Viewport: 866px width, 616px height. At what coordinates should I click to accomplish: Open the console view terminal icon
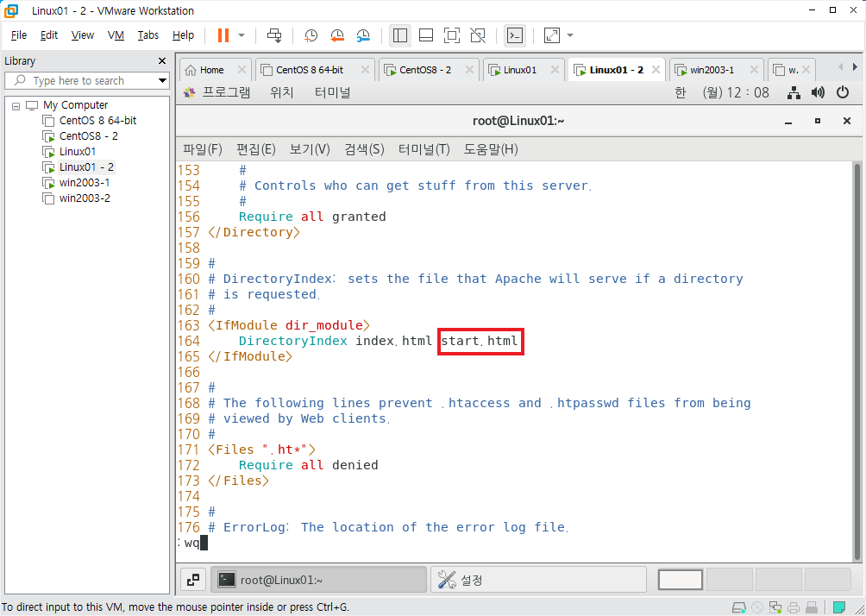pyautogui.click(x=515, y=35)
